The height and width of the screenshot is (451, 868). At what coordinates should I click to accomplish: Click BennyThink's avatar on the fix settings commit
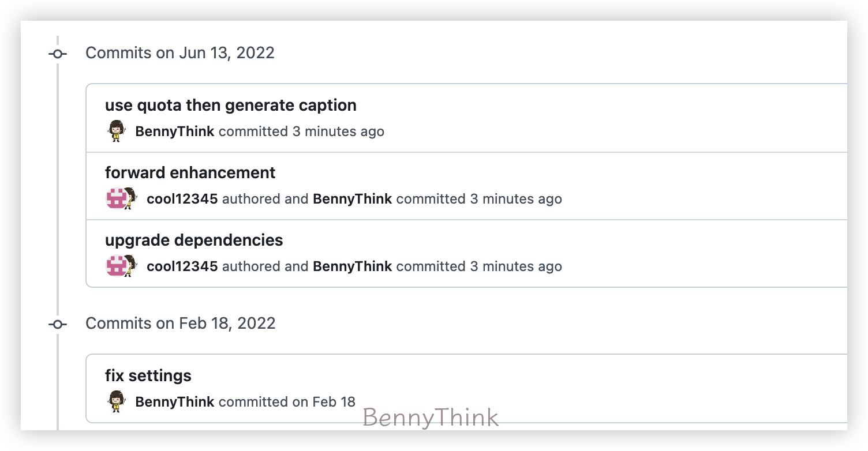(x=115, y=400)
